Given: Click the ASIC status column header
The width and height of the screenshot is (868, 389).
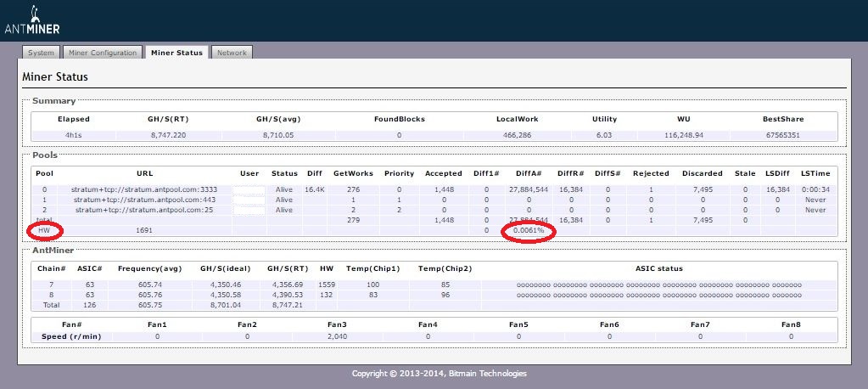Looking at the screenshot, I should [x=658, y=268].
